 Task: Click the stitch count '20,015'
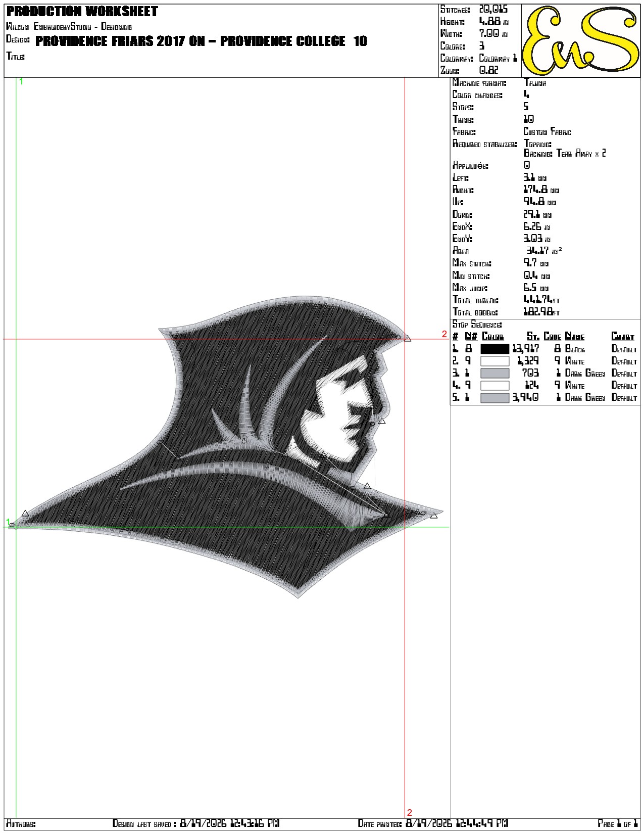click(493, 9)
